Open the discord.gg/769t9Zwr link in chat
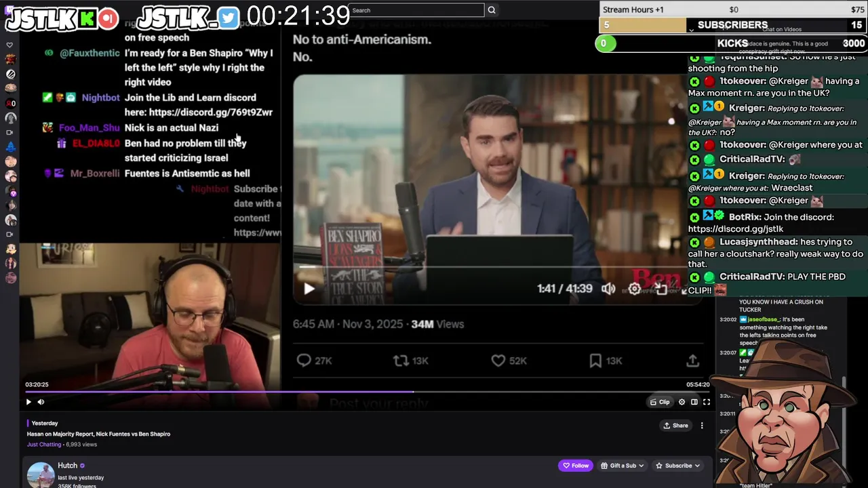The image size is (868, 488). (211, 113)
